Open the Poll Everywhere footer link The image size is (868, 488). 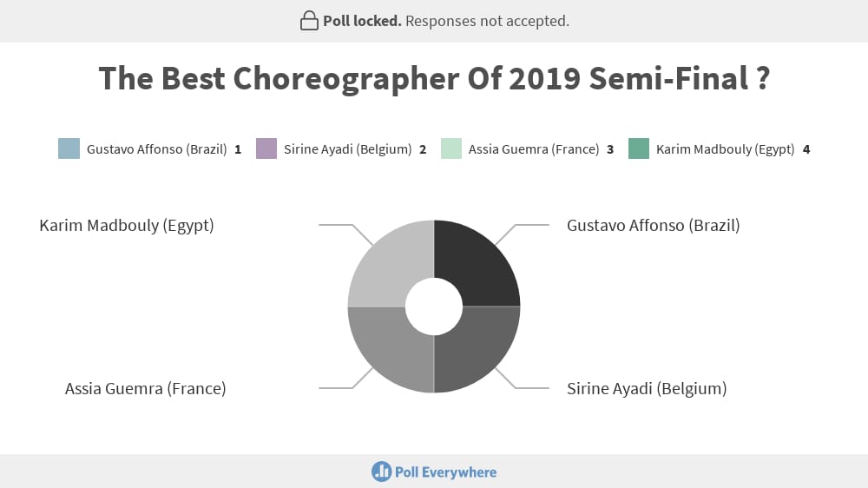(434, 472)
